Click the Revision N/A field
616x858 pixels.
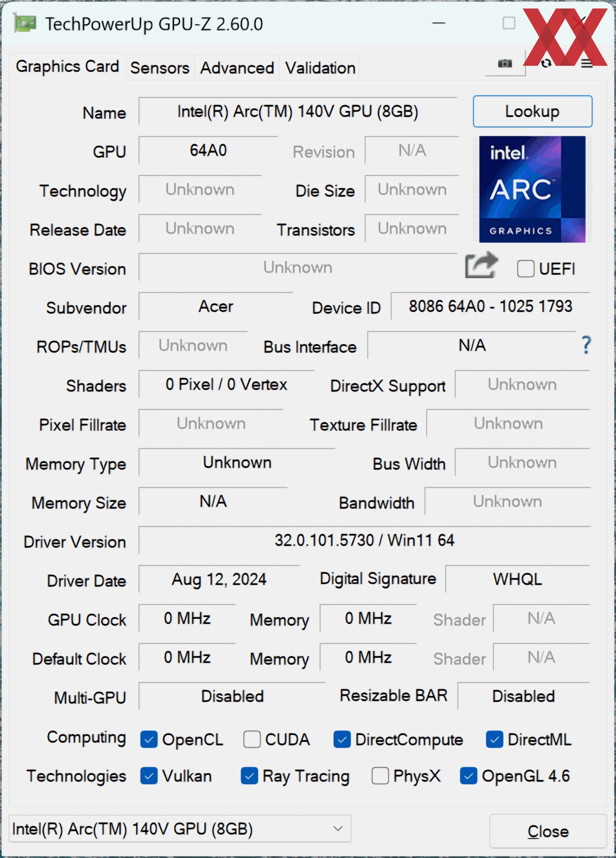(412, 150)
